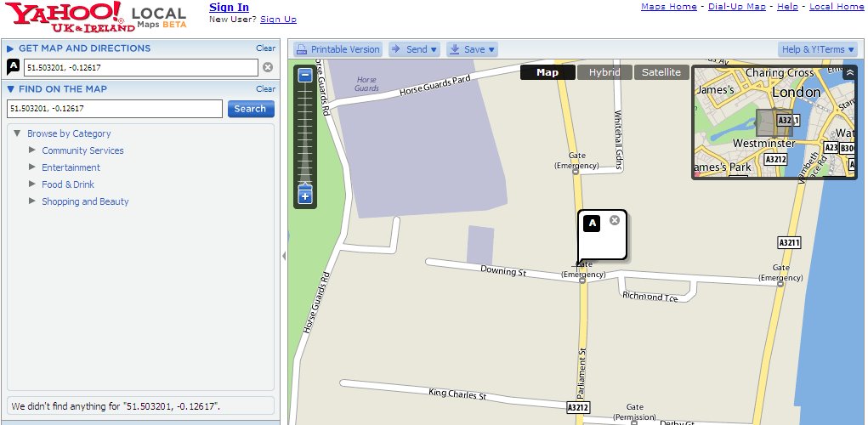Expand the Shopping and Beauty category

tap(32, 201)
